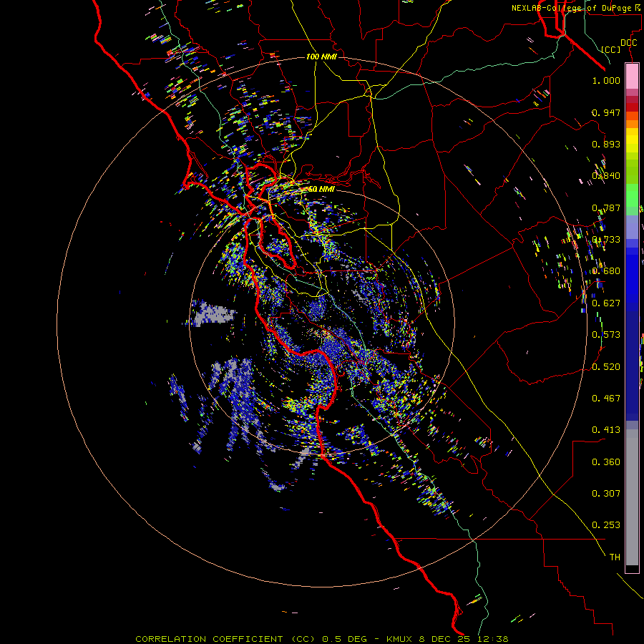Screen dimensions: 644x644
Task: Select the 0.573 legend value
Action: point(606,335)
